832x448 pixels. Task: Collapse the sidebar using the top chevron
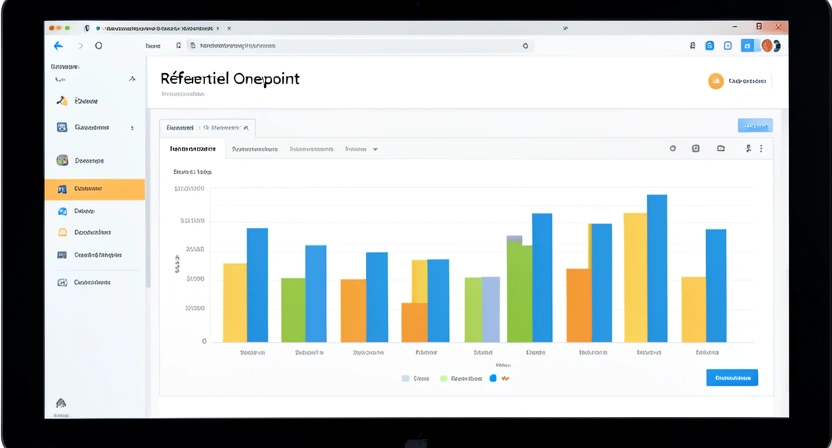tap(132, 79)
